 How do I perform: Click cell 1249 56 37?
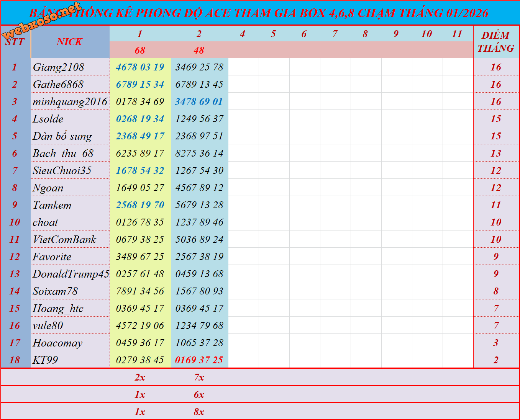click(x=199, y=119)
